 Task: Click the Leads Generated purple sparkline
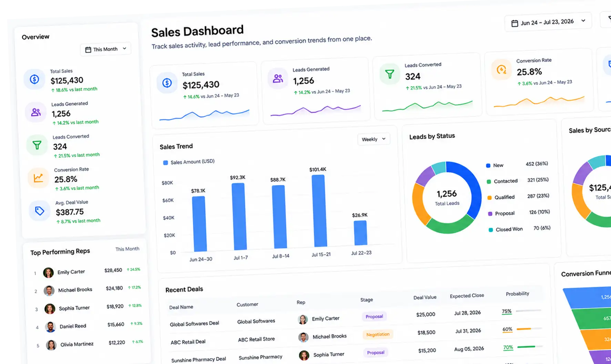316,110
